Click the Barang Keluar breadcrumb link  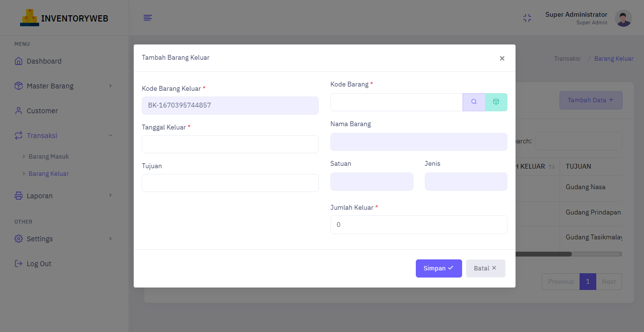point(614,59)
